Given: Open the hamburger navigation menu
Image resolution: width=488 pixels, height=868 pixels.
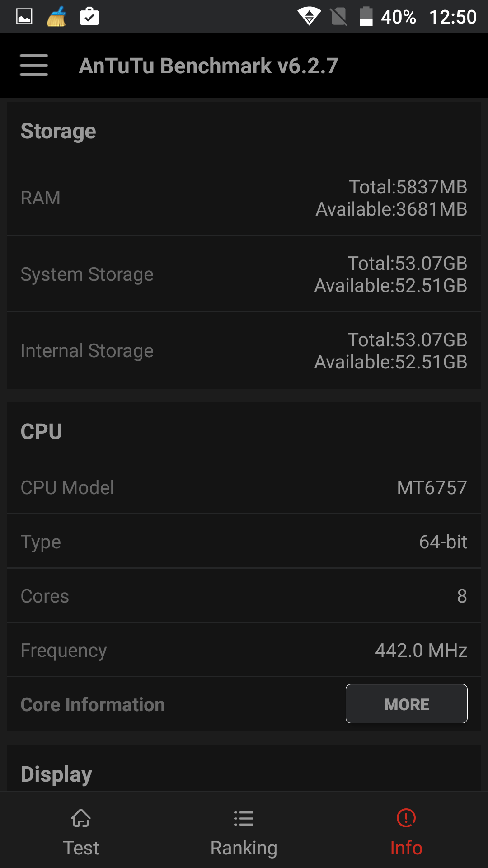Looking at the screenshot, I should tap(34, 66).
